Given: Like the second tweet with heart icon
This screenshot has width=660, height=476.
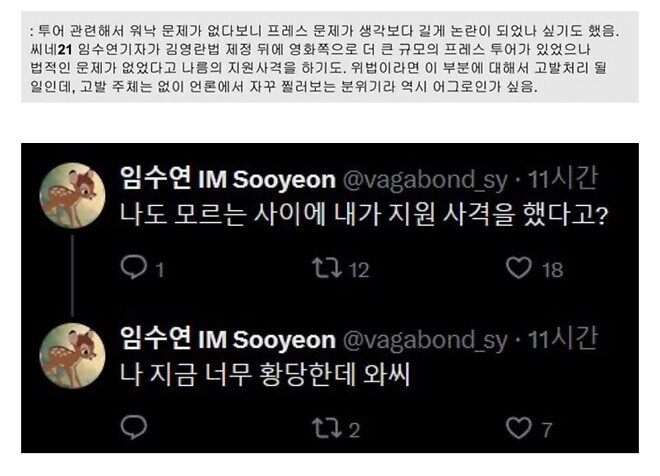Looking at the screenshot, I should [x=519, y=428].
